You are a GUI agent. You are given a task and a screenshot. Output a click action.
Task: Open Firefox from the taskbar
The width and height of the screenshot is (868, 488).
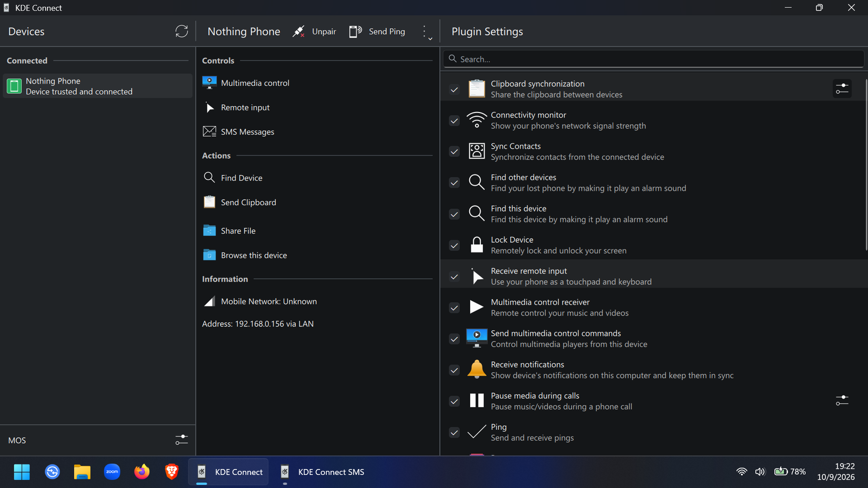click(142, 472)
